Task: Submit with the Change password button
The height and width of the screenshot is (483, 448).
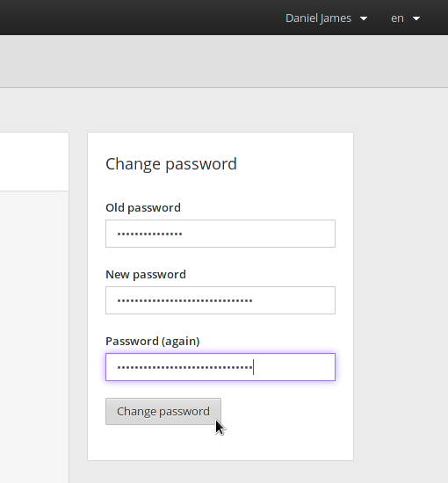Action: (x=163, y=412)
